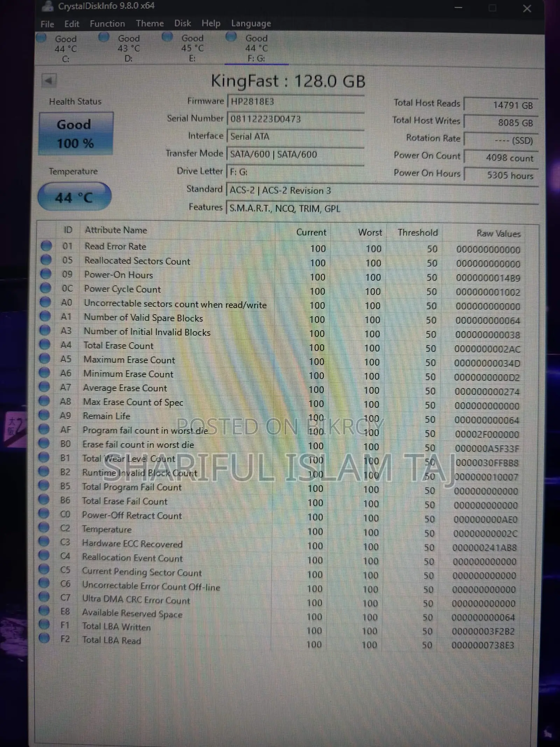Open the Edit menu
560x747 pixels.
72,24
